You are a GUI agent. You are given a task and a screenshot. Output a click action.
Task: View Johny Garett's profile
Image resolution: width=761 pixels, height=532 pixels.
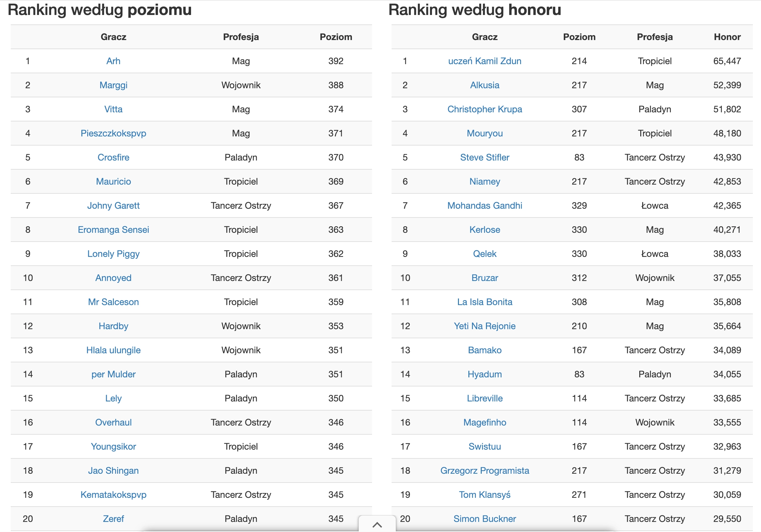(x=113, y=205)
